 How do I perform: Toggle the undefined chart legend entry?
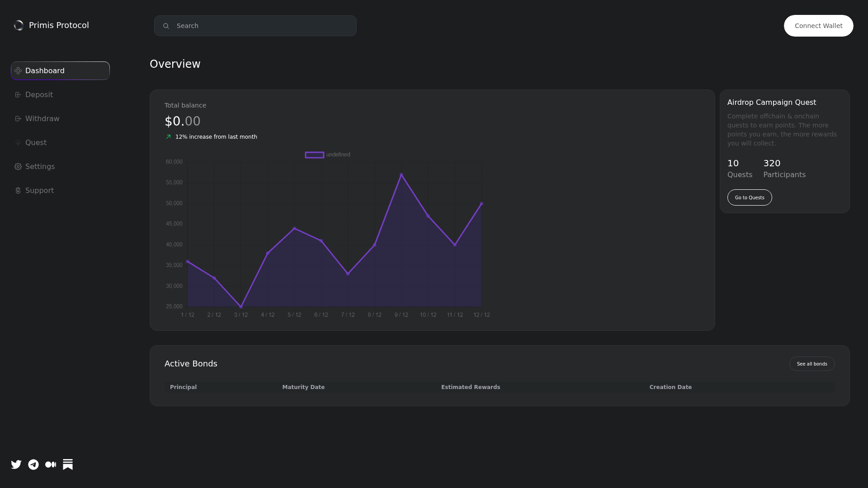click(327, 155)
